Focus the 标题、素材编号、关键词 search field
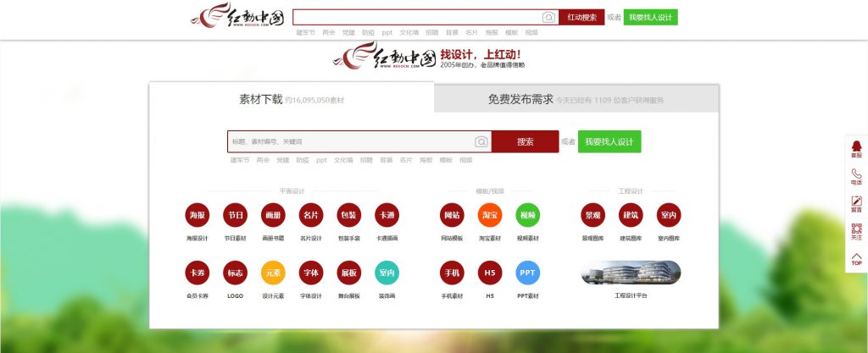The width and height of the screenshot is (868, 353). [351, 142]
